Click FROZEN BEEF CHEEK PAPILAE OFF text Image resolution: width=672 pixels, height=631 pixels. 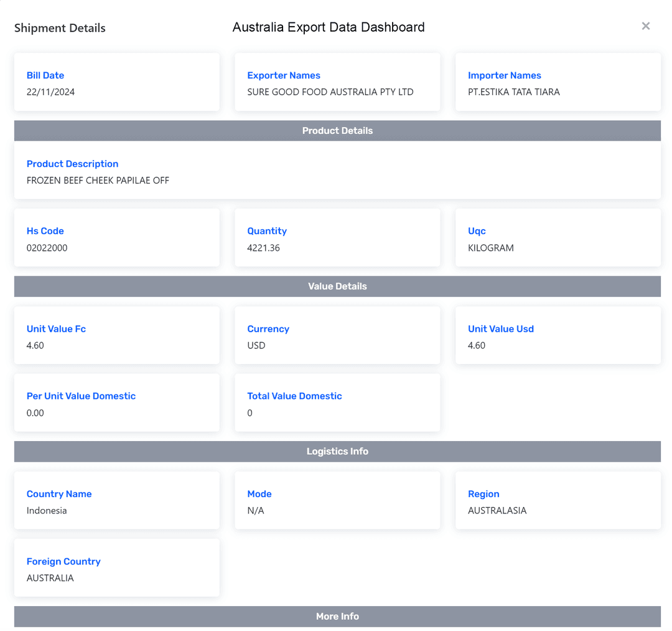(x=98, y=180)
